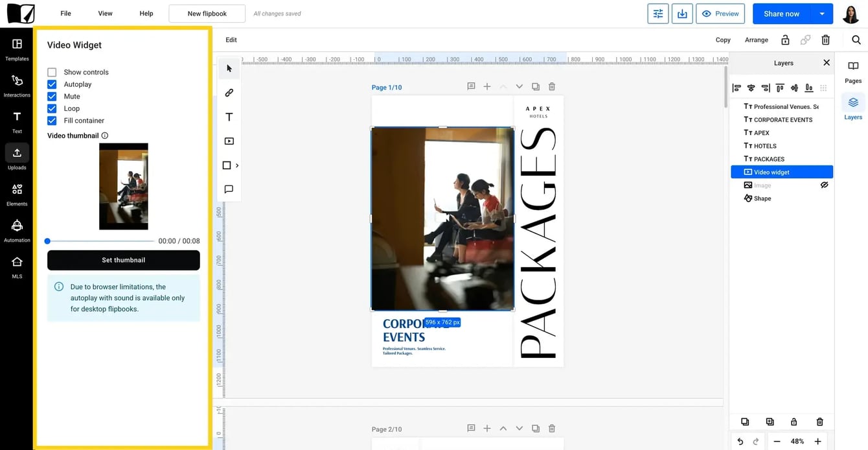Screen dimensions: 868x450
Task: Switch to the Layers tab on right
Action: click(853, 108)
